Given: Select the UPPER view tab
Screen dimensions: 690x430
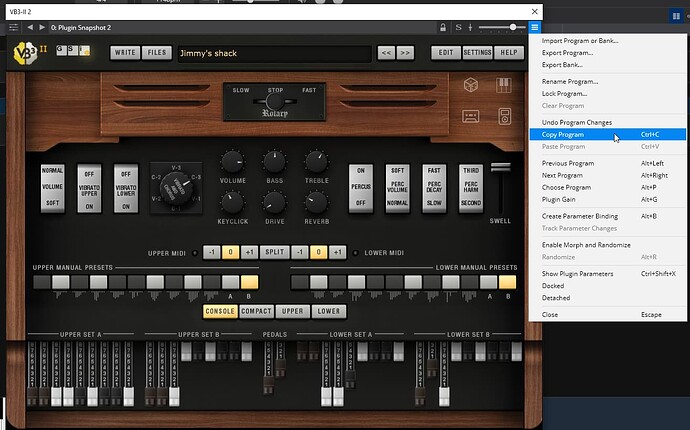Looking at the screenshot, I should (x=293, y=311).
